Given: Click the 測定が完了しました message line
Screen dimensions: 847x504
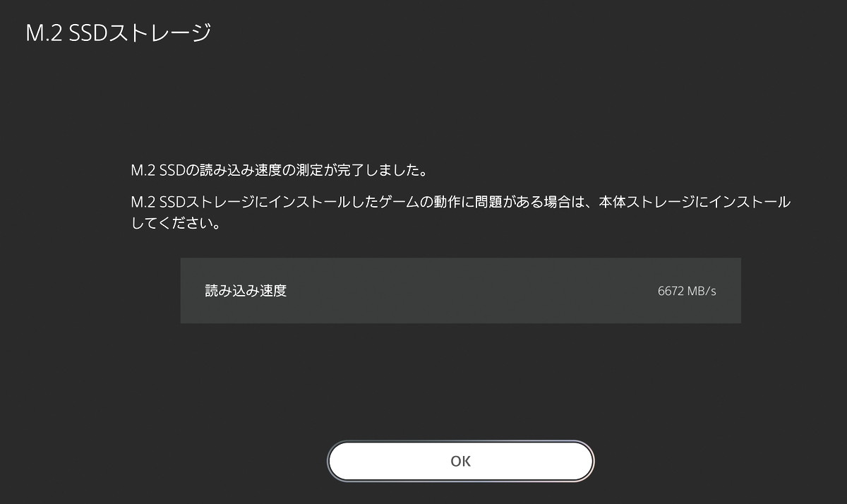Looking at the screenshot, I should tap(280, 171).
